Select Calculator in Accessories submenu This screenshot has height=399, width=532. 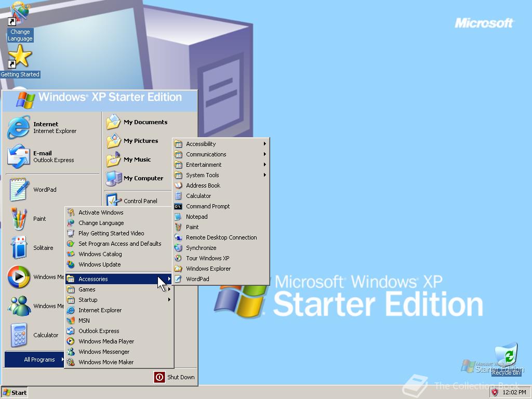221,196
